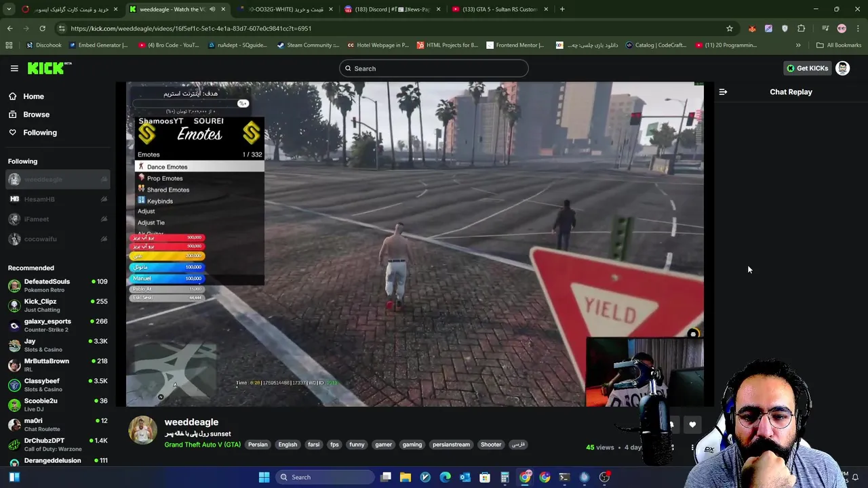The height and width of the screenshot is (488, 868).
Task: Select the English tag
Action: [288, 445]
